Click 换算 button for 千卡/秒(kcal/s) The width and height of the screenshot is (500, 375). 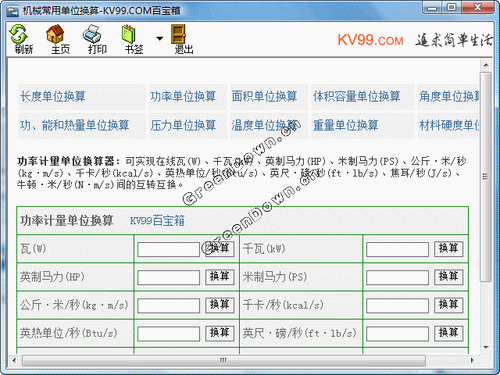[x=449, y=305]
